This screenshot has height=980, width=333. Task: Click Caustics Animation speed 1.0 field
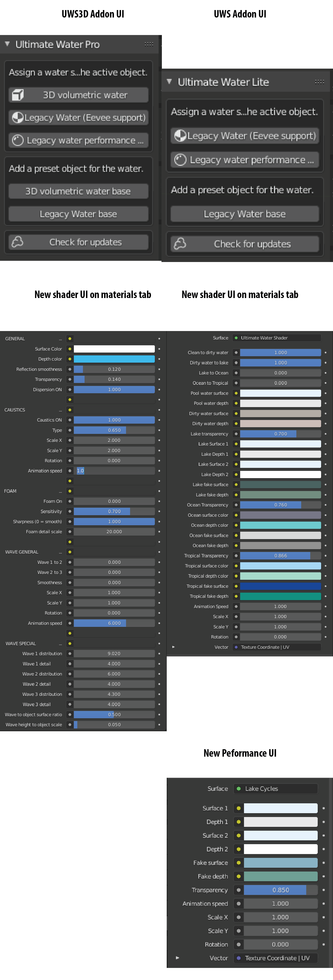[114, 471]
